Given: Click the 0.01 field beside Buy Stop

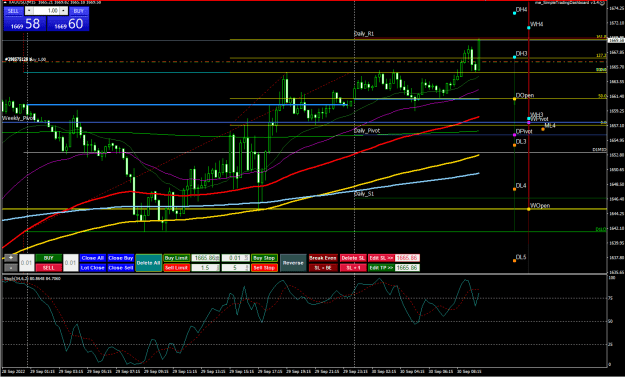Looking at the screenshot, I should (x=236, y=258).
